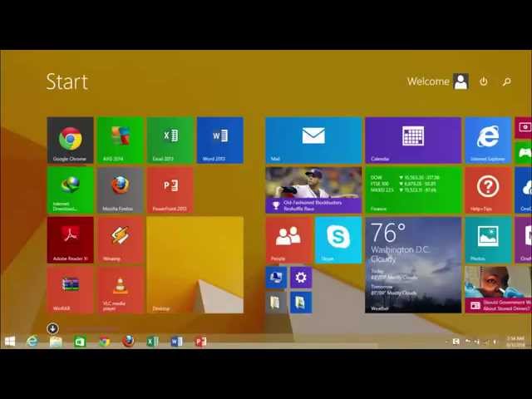Open the gray small folder tile
This screenshot has width=532, height=399.
click(276, 303)
